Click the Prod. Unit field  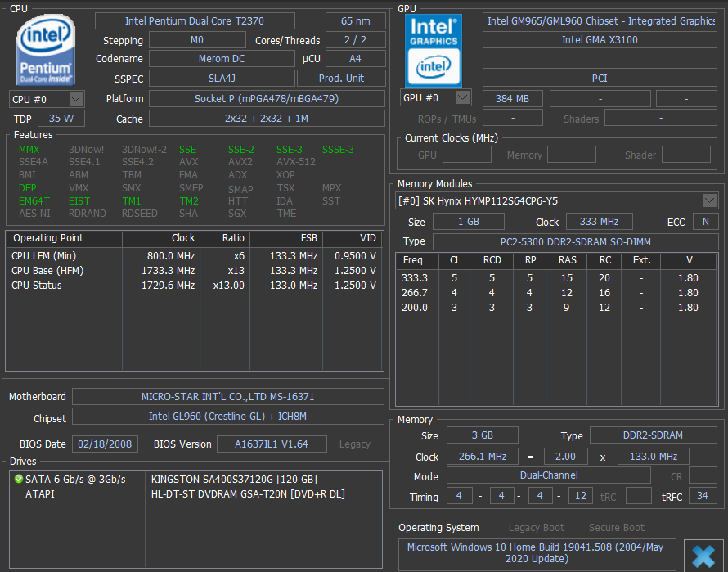pos(341,78)
